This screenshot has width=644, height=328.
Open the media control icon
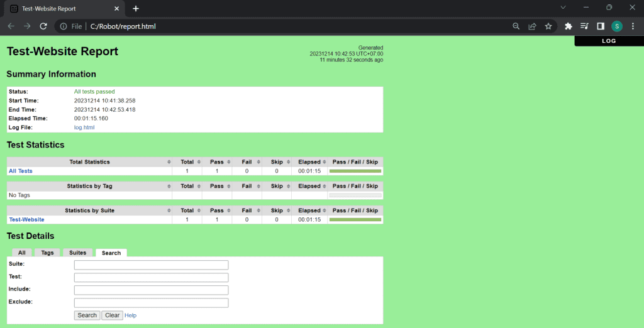coord(584,26)
